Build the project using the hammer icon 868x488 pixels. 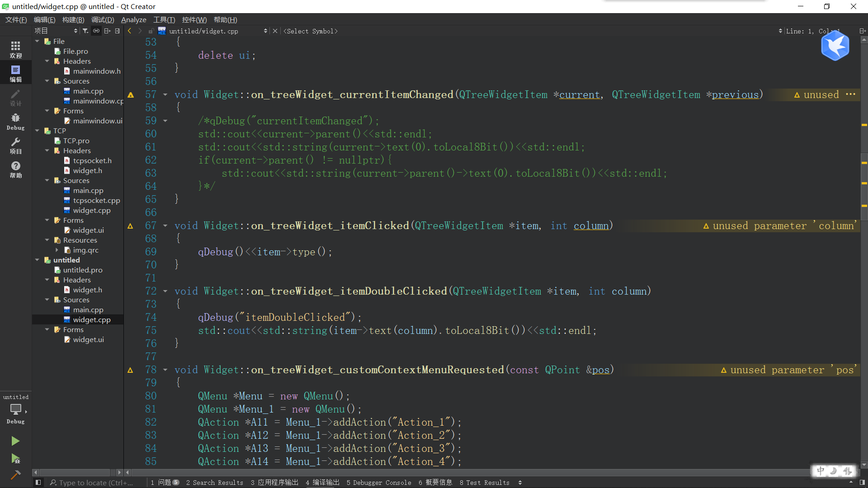pos(15,475)
